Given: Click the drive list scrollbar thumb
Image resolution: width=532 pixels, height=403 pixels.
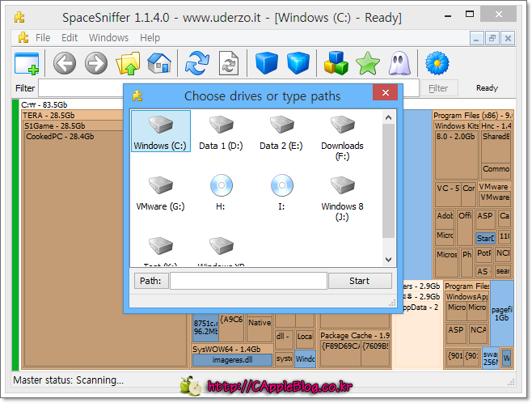Looking at the screenshot, I should 388,181.
